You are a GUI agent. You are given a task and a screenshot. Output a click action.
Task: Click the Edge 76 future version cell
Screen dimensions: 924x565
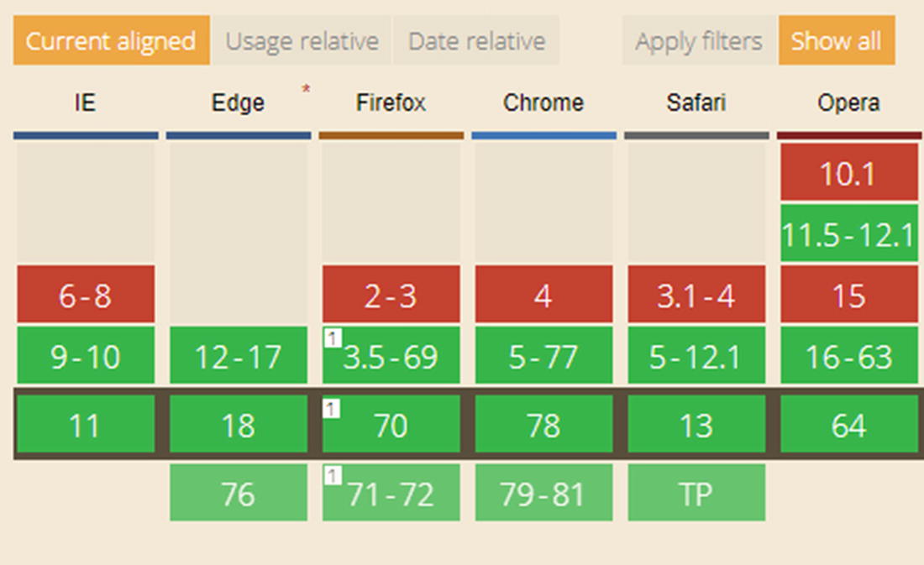[238, 493]
